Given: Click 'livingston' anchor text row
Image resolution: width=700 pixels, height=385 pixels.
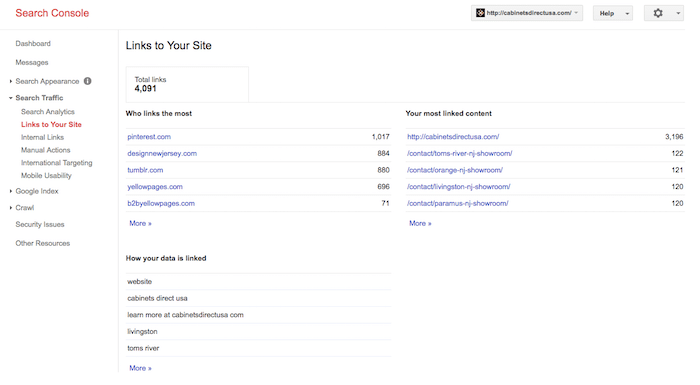Looking at the screenshot, I should (x=258, y=331).
